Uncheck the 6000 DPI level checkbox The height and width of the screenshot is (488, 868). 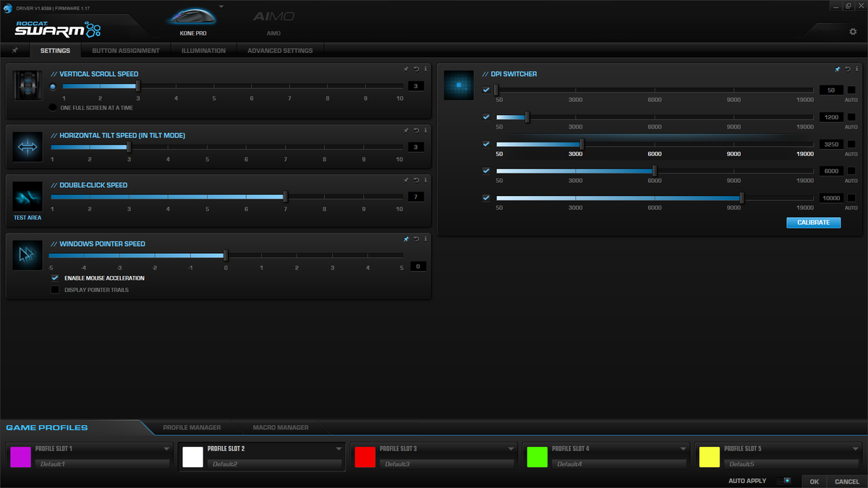pos(486,171)
